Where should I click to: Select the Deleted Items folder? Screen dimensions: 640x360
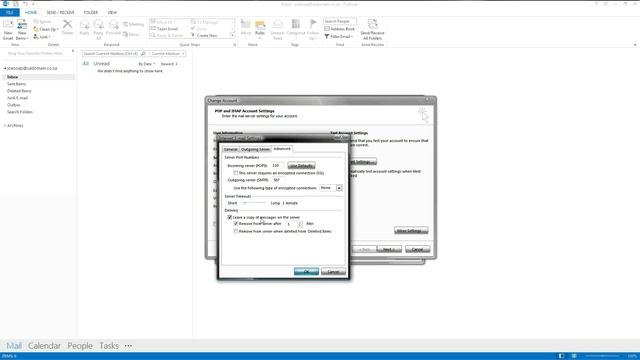19,91
